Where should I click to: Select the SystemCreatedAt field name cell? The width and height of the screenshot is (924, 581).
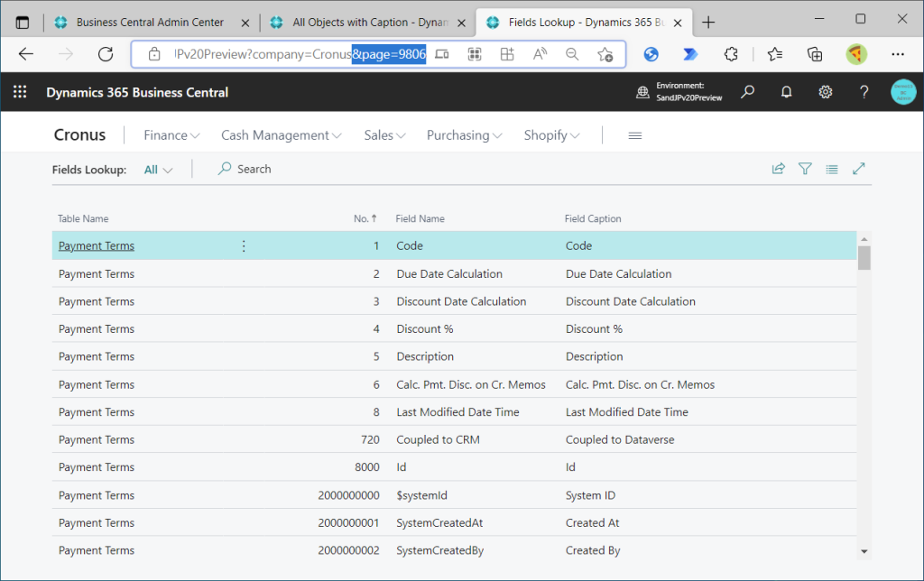pyautogui.click(x=439, y=522)
